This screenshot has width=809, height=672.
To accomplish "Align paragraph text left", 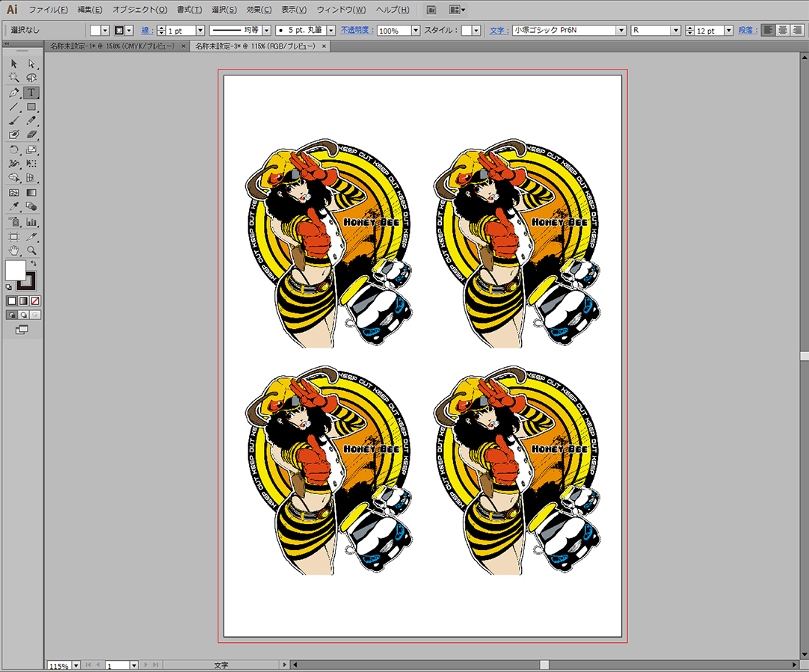I will (769, 31).
